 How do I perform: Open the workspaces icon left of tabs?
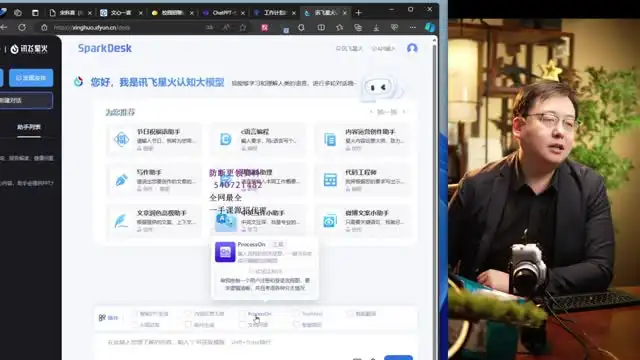18,13
